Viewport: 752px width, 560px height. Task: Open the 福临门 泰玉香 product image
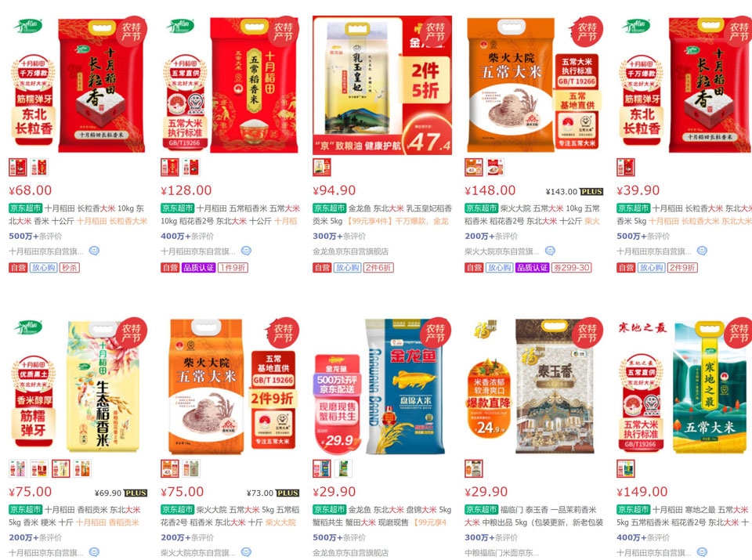[x=533, y=386]
